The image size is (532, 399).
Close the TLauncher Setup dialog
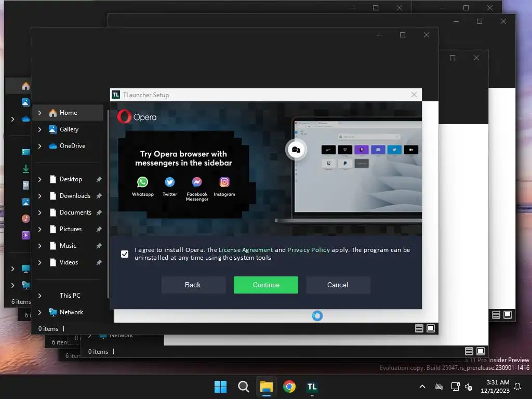pyautogui.click(x=414, y=95)
